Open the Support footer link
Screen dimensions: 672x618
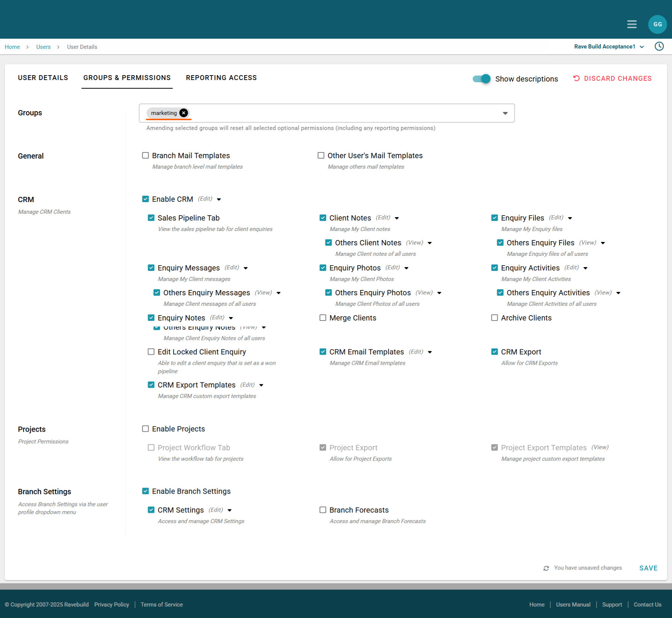612,604
